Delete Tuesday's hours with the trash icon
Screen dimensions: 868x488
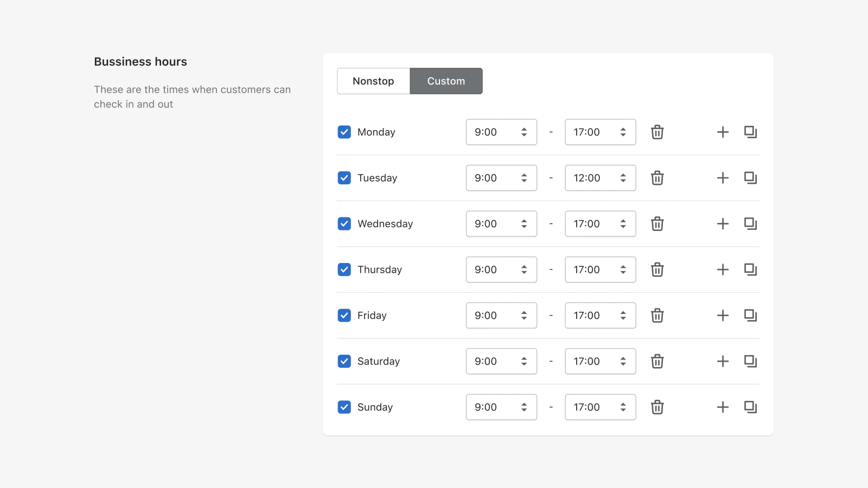[657, 178]
